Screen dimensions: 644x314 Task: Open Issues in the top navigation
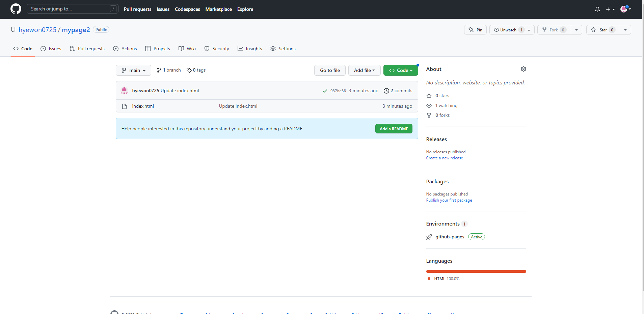pyautogui.click(x=163, y=9)
